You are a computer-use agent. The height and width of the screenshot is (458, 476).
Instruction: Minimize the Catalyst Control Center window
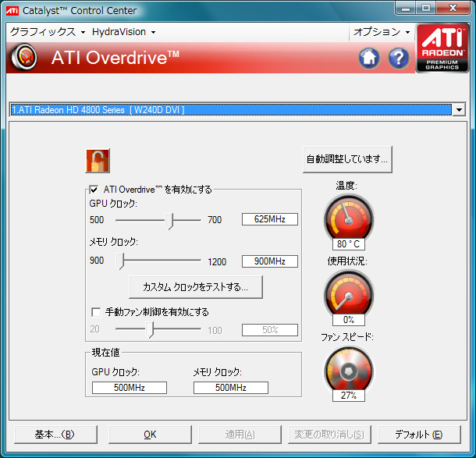pos(405,9)
